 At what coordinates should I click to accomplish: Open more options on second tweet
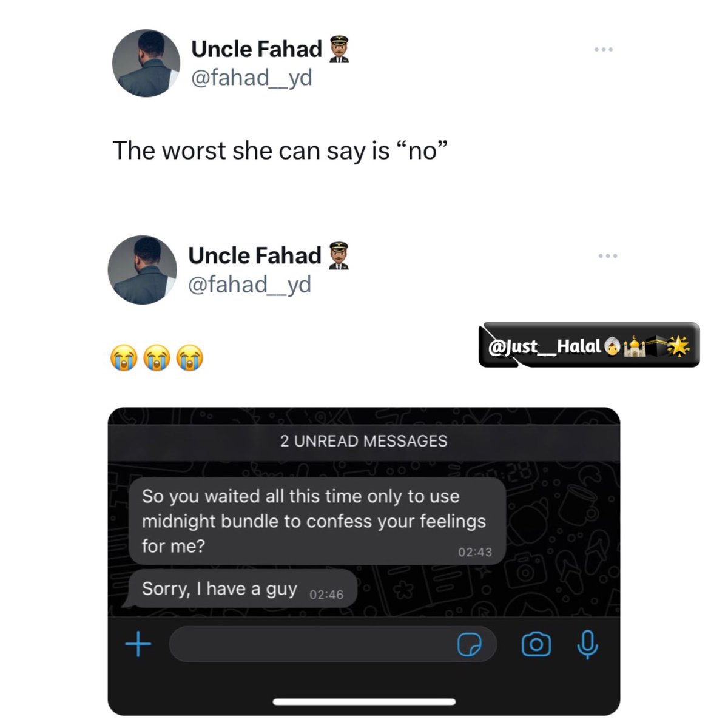[x=607, y=256]
